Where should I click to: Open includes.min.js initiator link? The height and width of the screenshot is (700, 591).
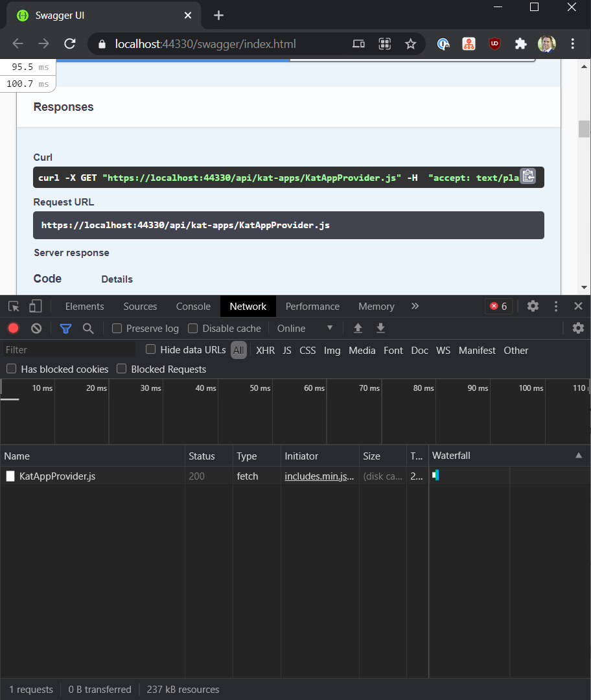[x=319, y=476]
